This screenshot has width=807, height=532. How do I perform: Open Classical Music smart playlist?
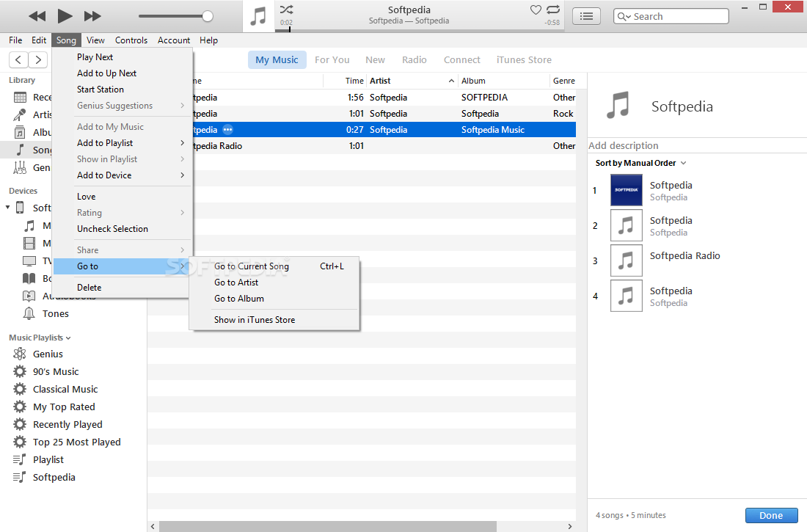(65, 390)
